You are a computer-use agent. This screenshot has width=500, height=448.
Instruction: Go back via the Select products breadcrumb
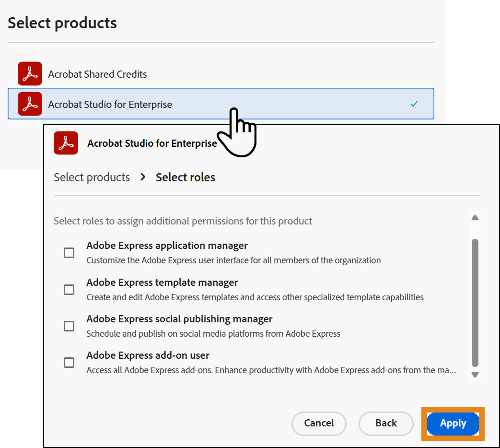(92, 177)
